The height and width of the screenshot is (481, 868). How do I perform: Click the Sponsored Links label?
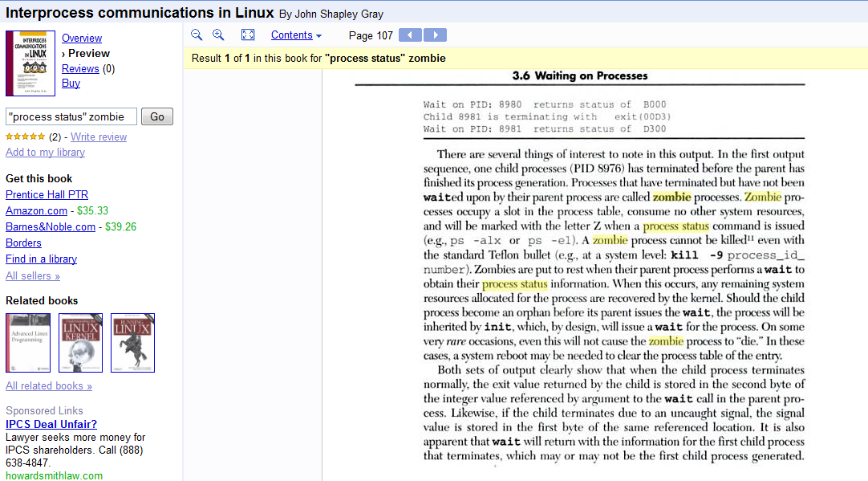[x=44, y=410]
